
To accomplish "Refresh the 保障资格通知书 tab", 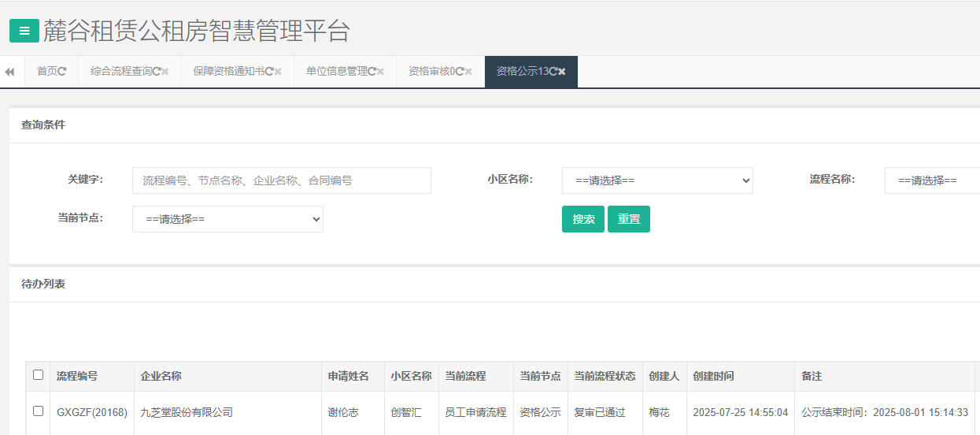I will pyautogui.click(x=269, y=72).
